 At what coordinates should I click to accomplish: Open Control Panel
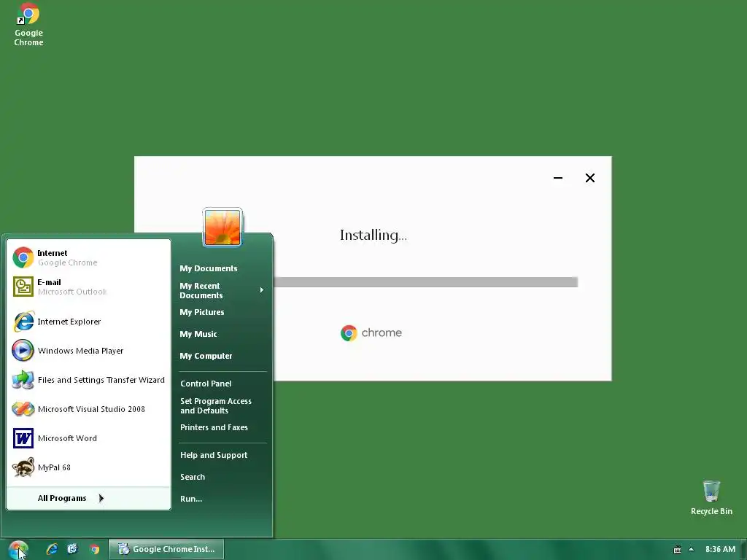pyautogui.click(x=206, y=384)
